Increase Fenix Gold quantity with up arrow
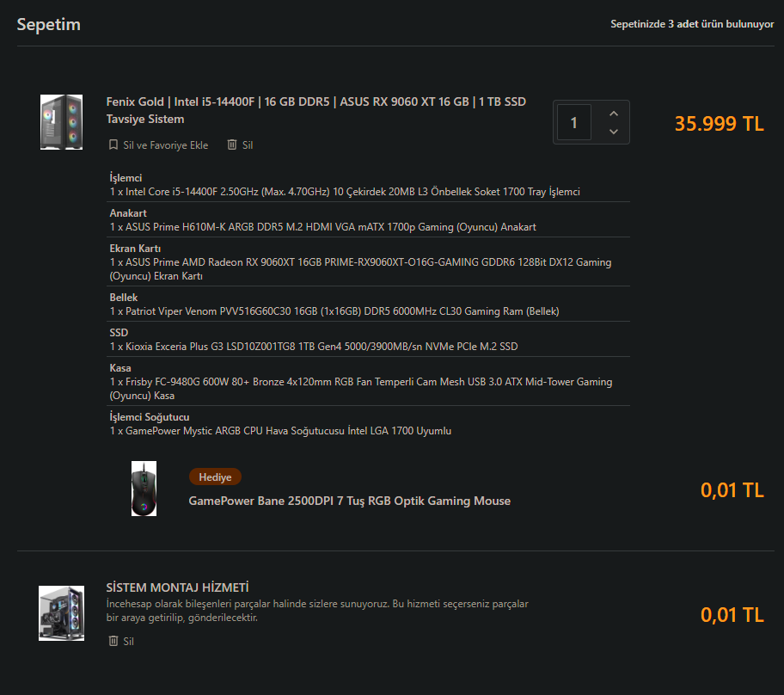Screen dimensions: 784x695 (614, 114)
